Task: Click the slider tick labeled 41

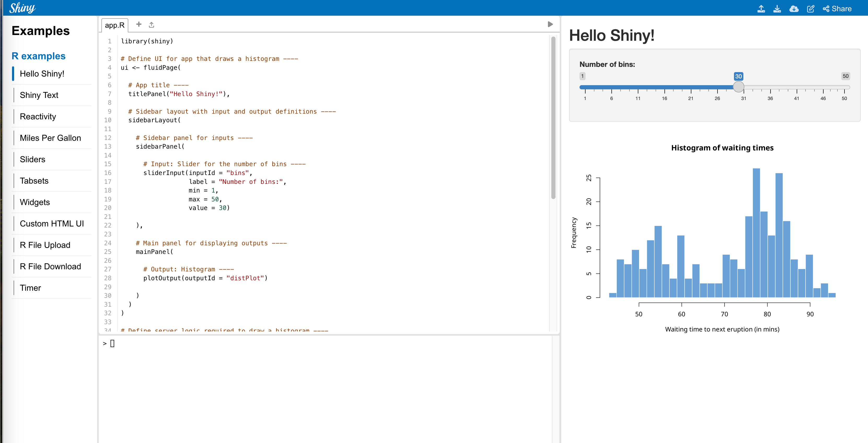Action: [x=797, y=98]
